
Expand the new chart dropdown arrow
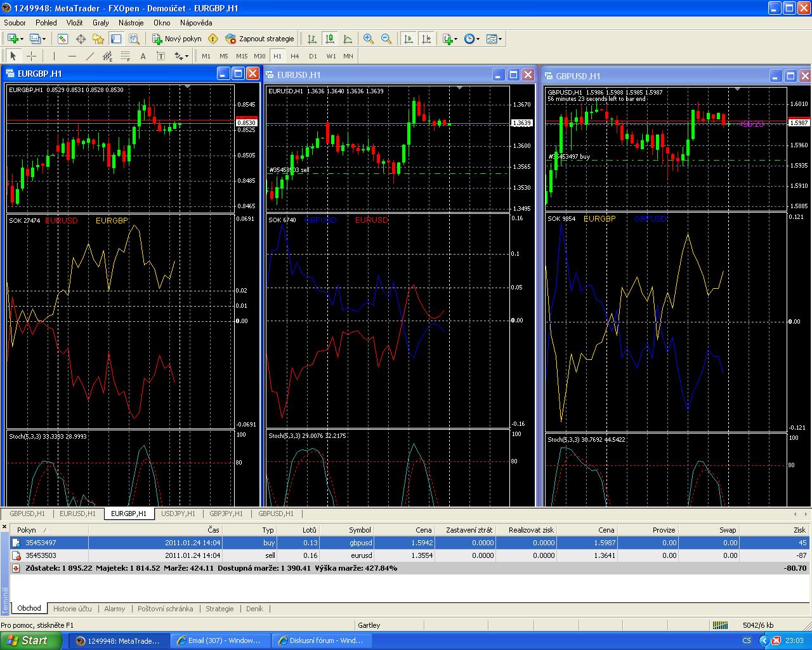22,39
